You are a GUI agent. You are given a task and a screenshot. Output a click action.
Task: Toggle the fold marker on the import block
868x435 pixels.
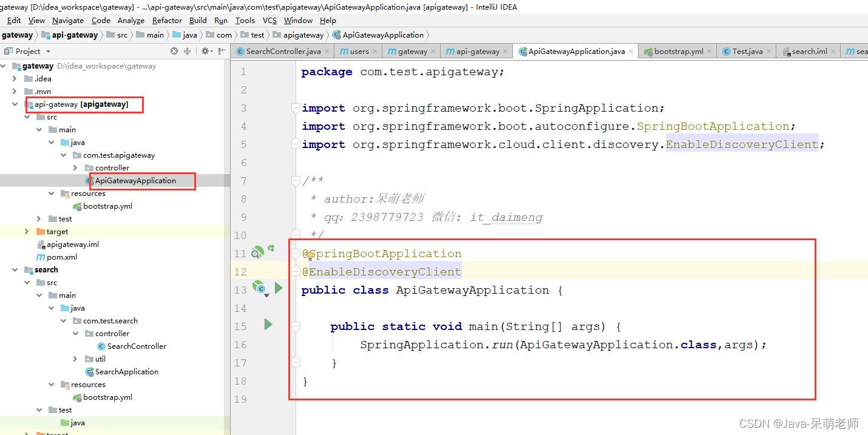click(296, 109)
